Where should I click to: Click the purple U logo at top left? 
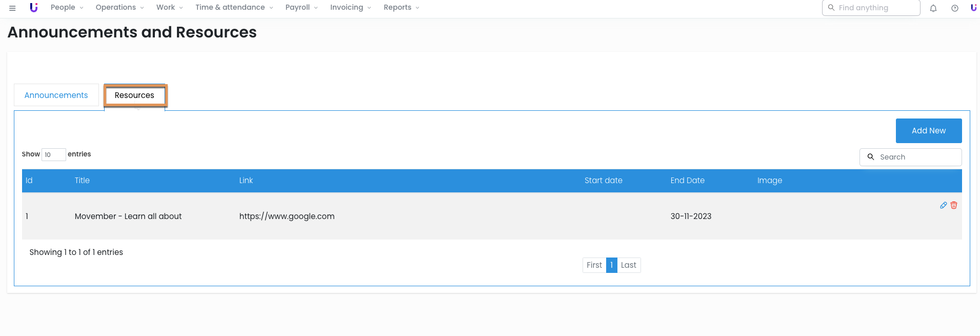click(34, 8)
